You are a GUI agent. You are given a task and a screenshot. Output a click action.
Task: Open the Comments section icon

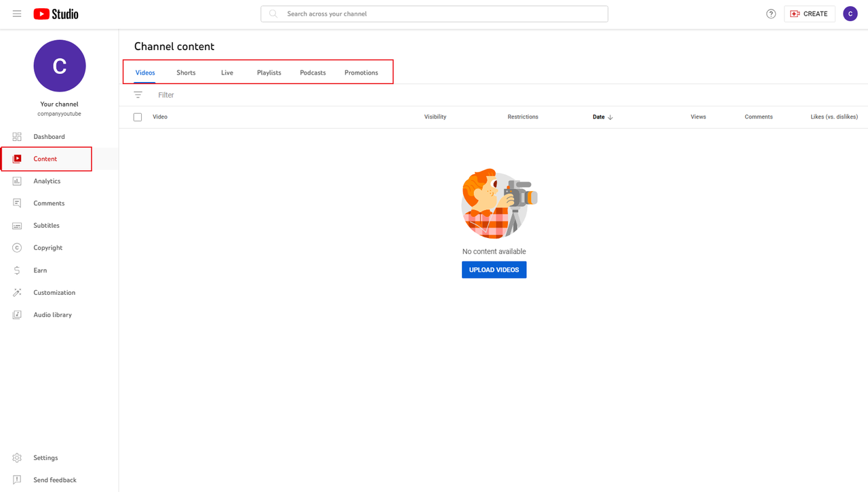coord(17,203)
